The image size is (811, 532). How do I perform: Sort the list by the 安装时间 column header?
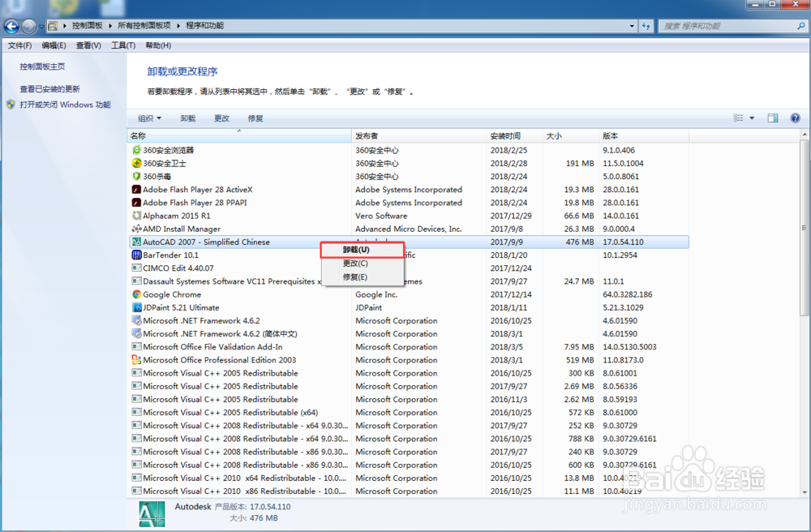pos(515,136)
